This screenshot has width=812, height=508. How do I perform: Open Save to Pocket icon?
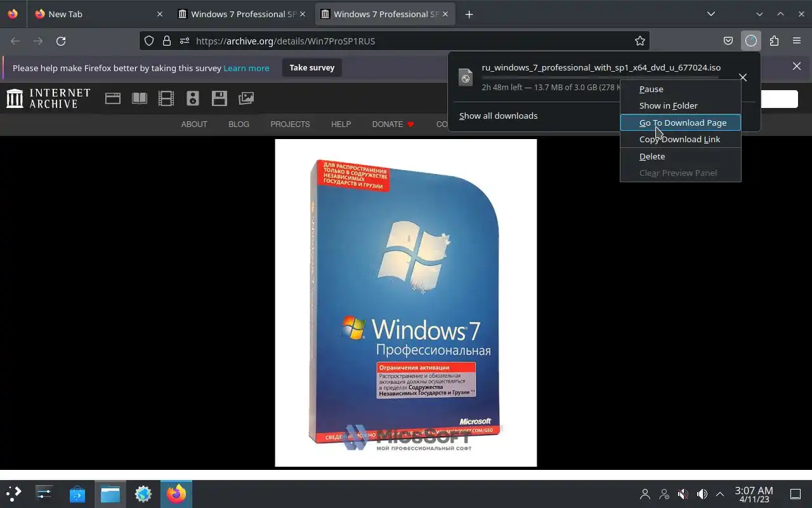728,41
